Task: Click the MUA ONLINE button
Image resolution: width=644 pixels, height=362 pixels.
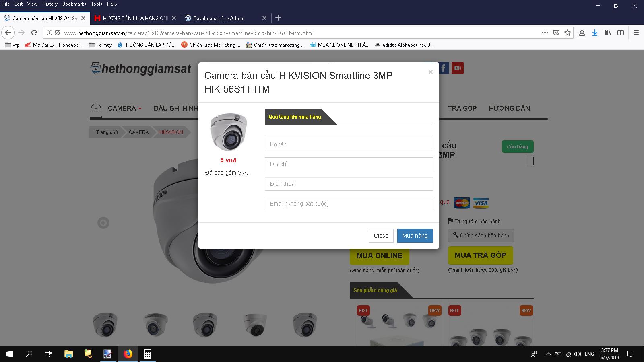Action: click(x=379, y=255)
